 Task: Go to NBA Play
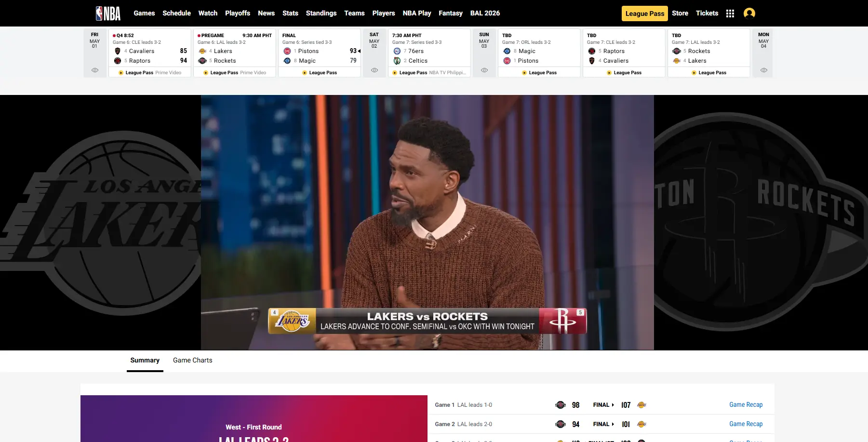tap(417, 13)
